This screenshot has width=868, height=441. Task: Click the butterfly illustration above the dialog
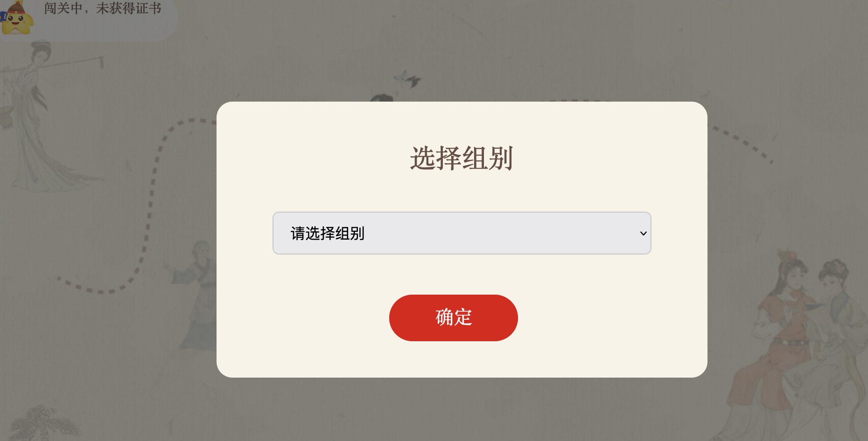coord(407,80)
